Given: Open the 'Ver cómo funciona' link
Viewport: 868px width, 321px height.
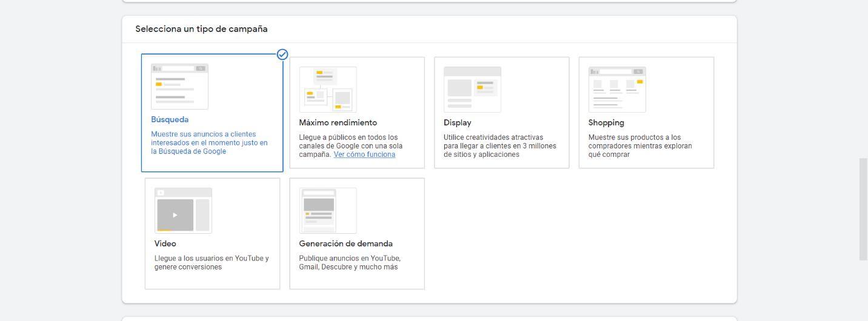Looking at the screenshot, I should click(x=364, y=154).
